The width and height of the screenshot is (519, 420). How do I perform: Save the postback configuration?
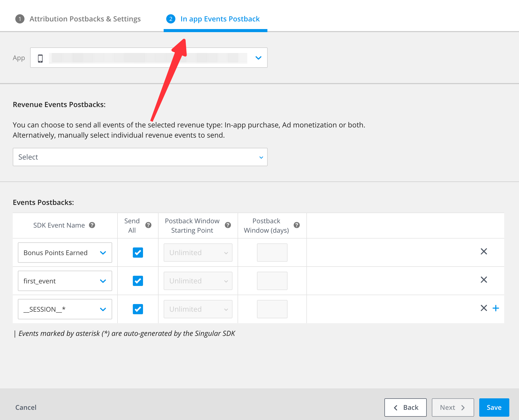tap(494, 408)
